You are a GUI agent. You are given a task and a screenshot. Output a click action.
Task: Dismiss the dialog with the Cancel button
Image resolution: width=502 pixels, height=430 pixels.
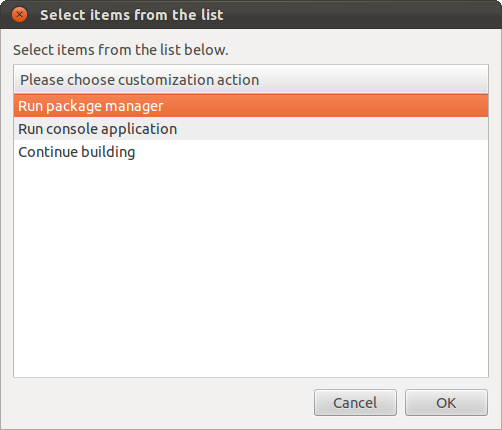tap(355, 403)
